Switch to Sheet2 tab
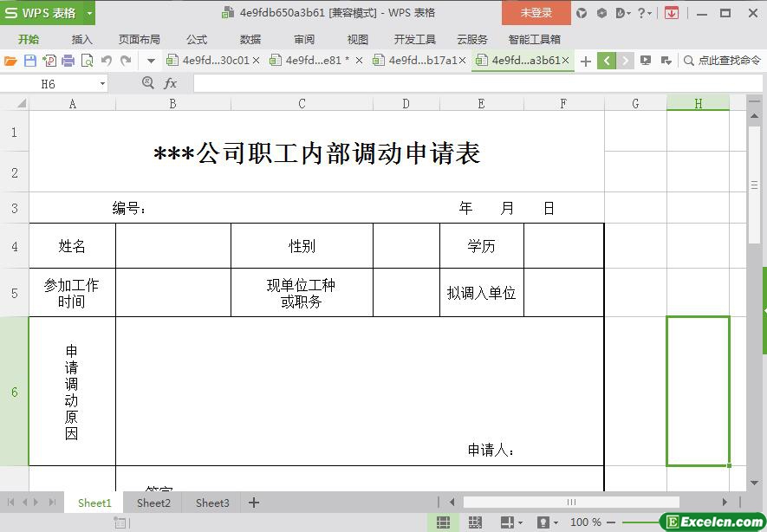The height and width of the screenshot is (532, 767). pos(153,503)
